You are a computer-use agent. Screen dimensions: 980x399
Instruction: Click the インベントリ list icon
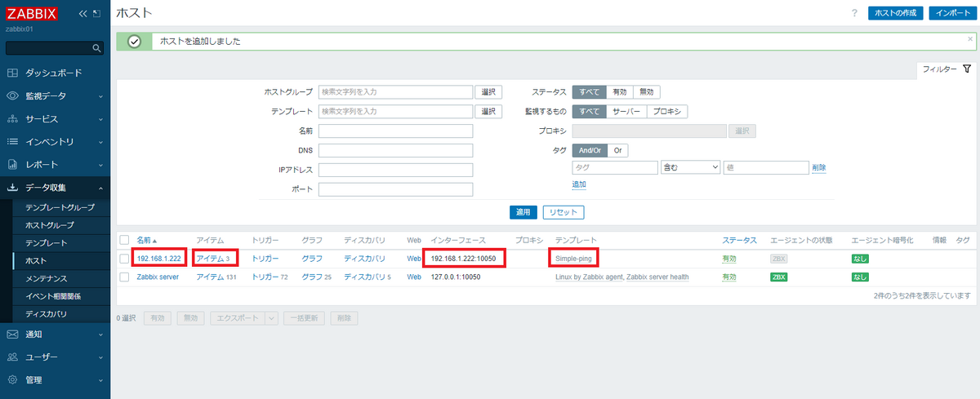tap(12, 141)
